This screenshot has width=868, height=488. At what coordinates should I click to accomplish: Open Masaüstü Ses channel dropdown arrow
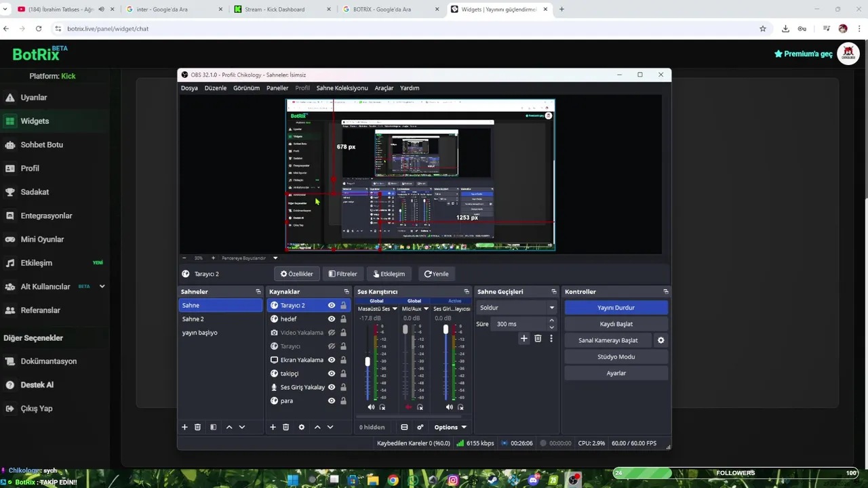pyautogui.click(x=395, y=309)
